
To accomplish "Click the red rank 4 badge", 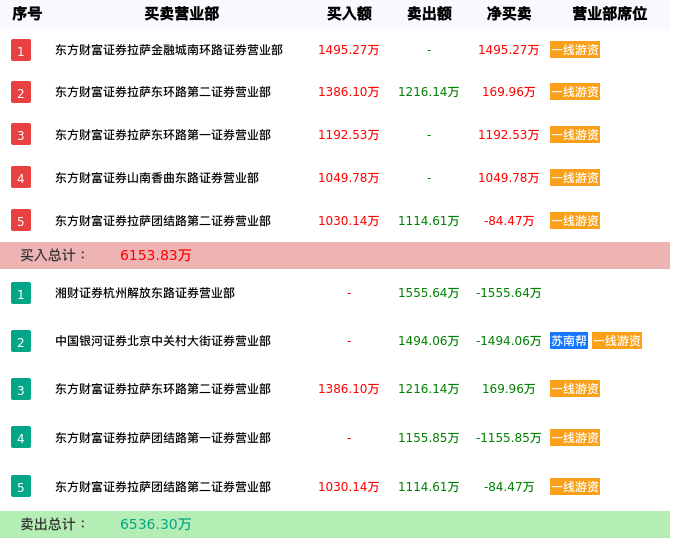I will point(21,178).
